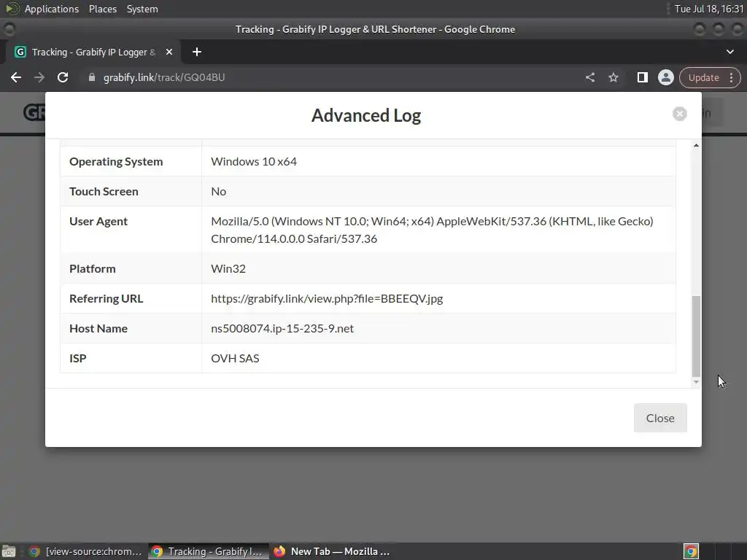This screenshot has width=747, height=560.
Task: Click the ISP value OVH SAS
Action: click(x=235, y=359)
